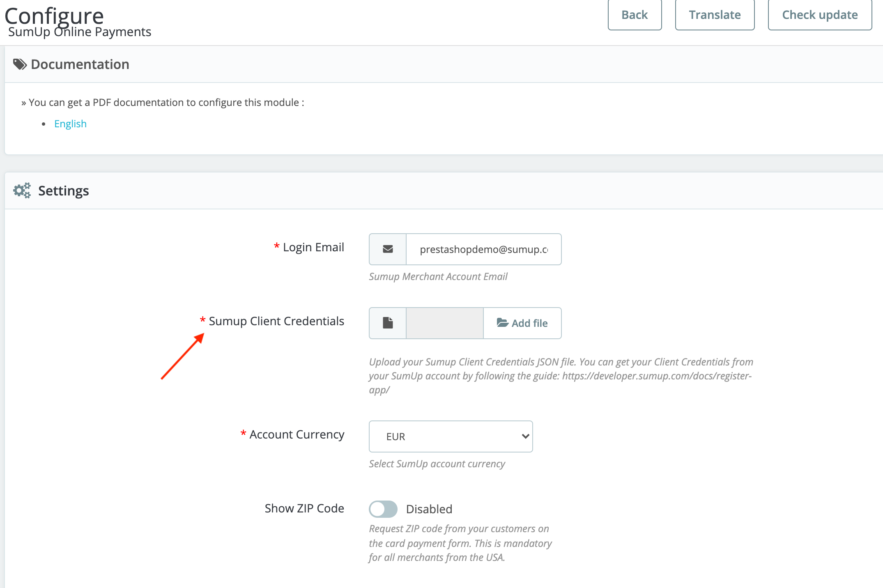Click the document icon beside credentials upload field

coord(386,323)
